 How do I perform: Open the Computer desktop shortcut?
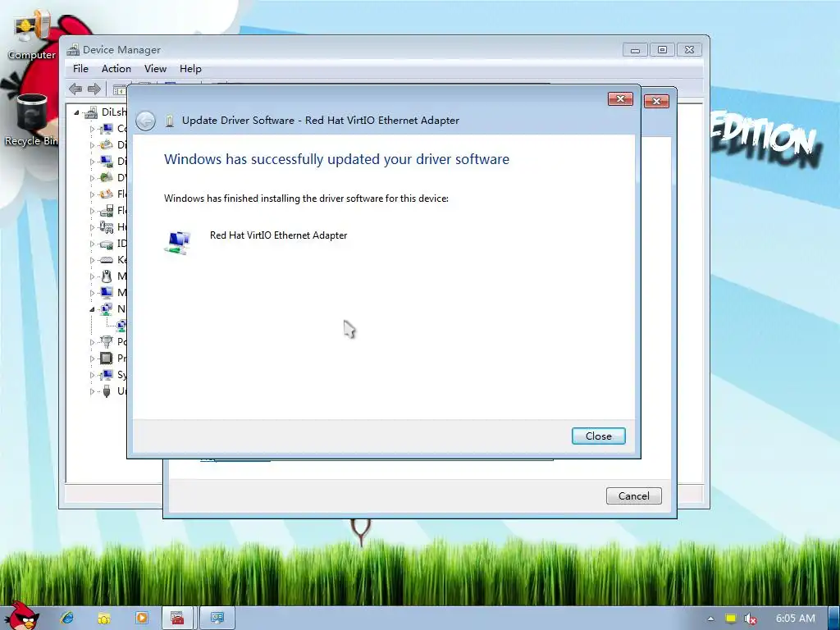pos(32,36)
